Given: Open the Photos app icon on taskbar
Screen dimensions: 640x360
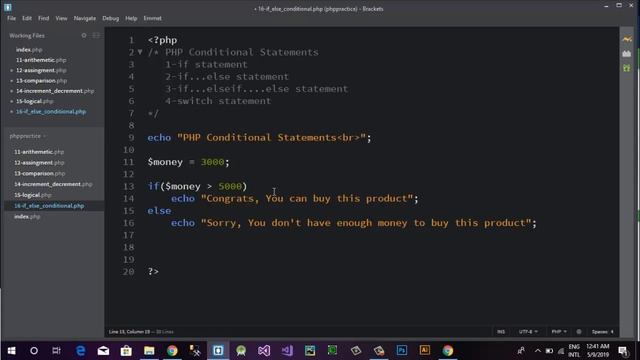Looking at the screenshot, I should (x=310, y=351).
